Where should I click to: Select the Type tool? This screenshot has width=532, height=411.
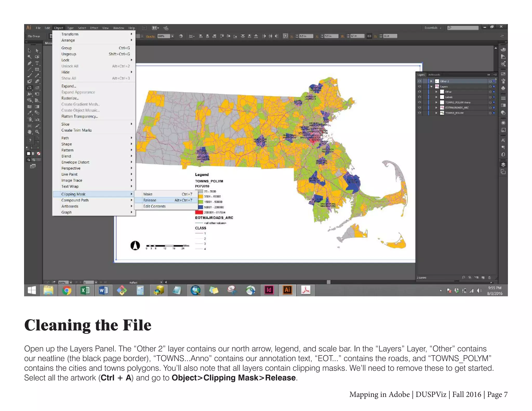click(x=37, y=63)
